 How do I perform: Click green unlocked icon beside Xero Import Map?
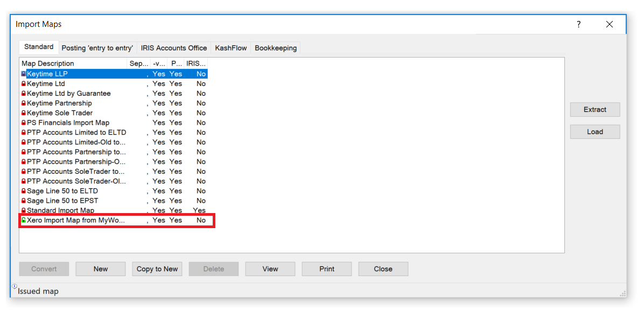(23, 220)
